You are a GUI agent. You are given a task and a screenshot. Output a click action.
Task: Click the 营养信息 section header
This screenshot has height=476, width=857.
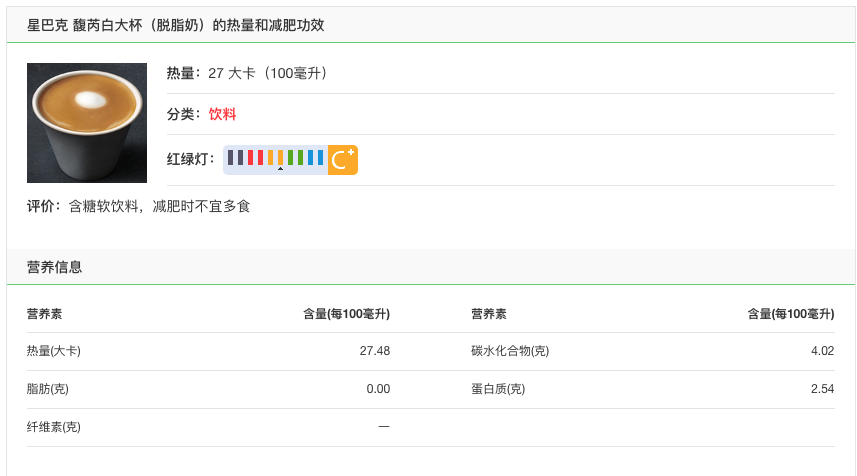tap(55, 267)
